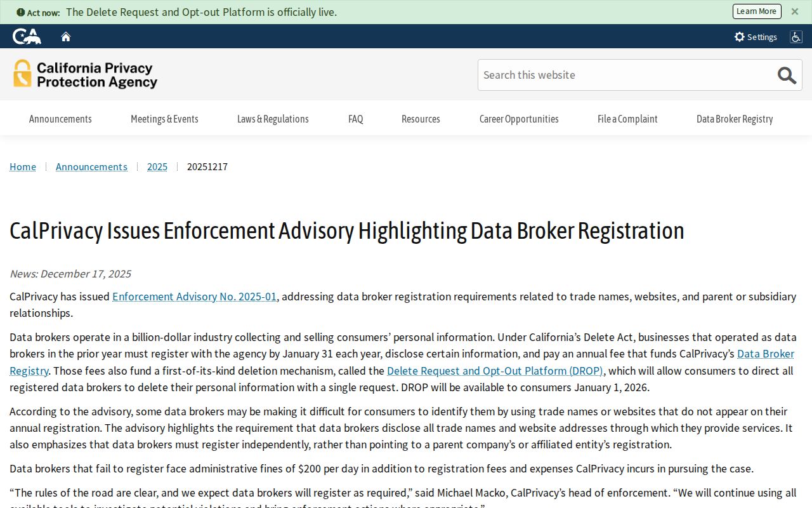The image size is (812, 508).
Task: Click Announcements breadcrumb link
Action: tap(91, 166)
